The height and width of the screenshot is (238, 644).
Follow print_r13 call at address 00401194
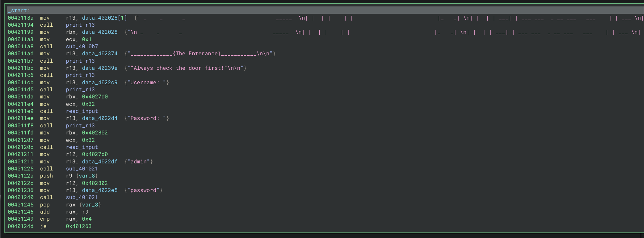80,25
